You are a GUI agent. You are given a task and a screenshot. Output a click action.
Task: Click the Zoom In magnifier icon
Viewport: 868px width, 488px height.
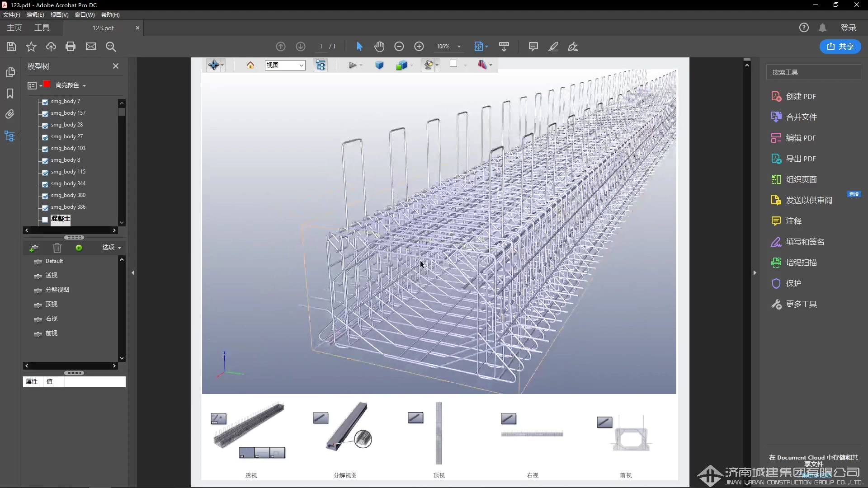click(419, 47)
